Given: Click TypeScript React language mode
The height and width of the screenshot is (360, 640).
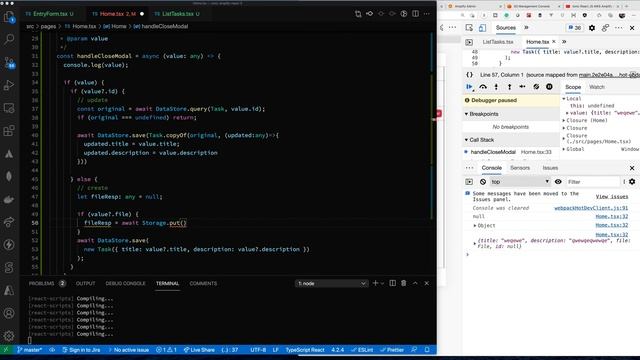Looking at the screenshot, I should coord(305,350).
